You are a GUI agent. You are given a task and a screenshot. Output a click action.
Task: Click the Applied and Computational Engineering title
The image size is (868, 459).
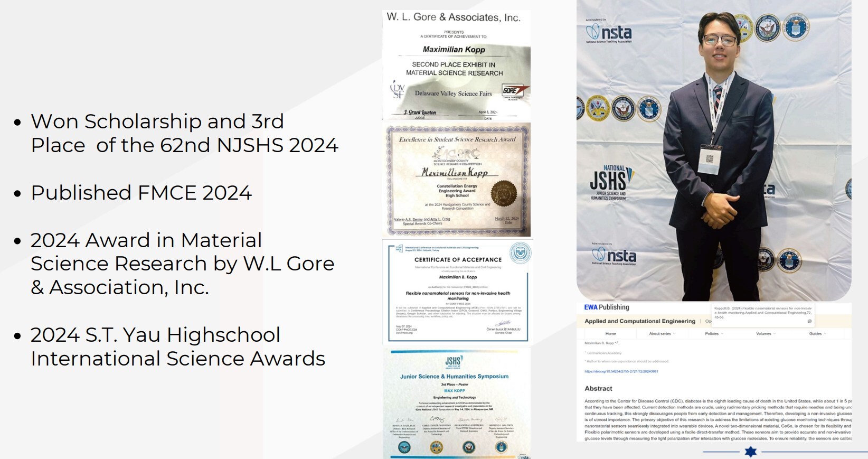coord(639,321)
